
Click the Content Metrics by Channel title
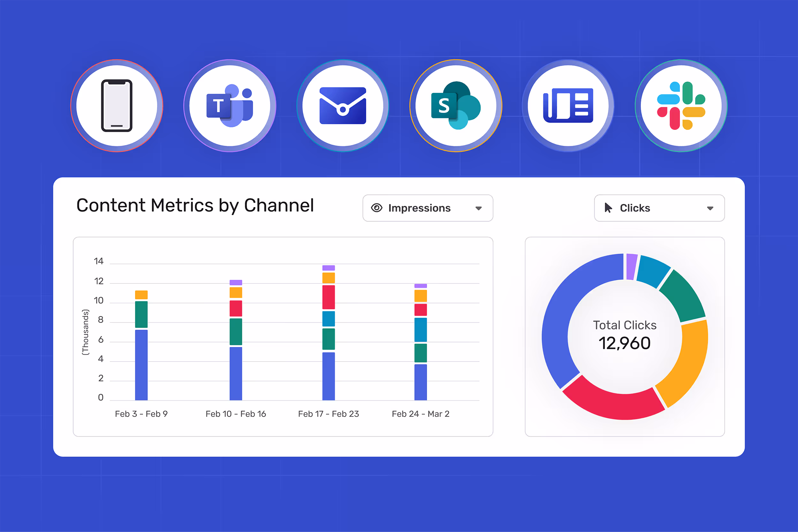point(195,205)
